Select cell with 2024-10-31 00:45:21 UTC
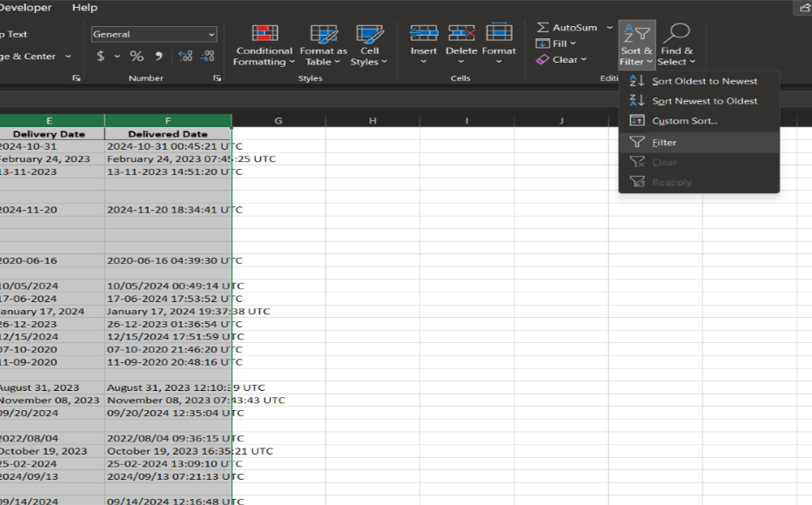This screenshot has height=505, width=812. (168, 146)
